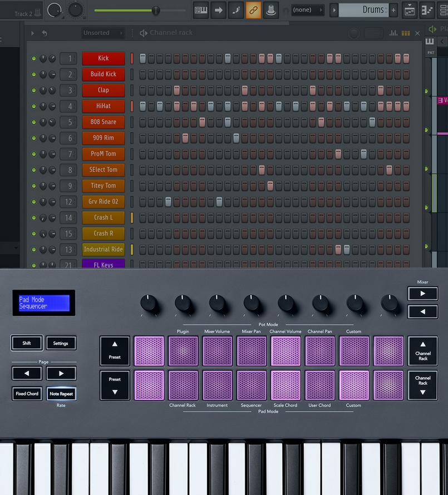This screenshot has height=495, width=448.
Task: Toggle the orange link controller icon
Action: 253,10
